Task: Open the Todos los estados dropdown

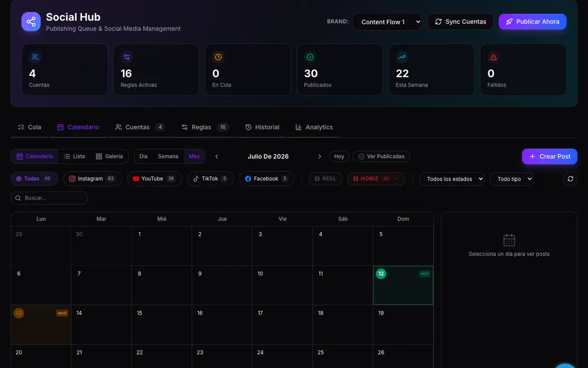Action: coord(452,179)
